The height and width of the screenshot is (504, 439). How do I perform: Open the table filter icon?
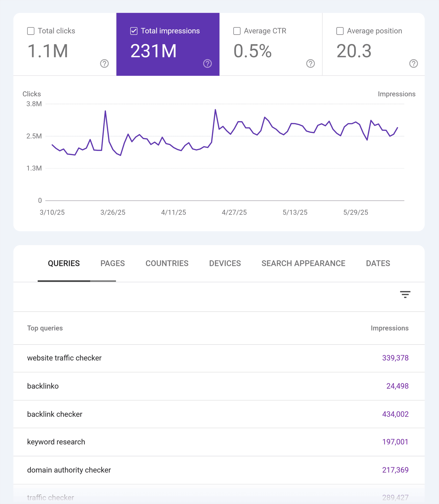(405, 294)
